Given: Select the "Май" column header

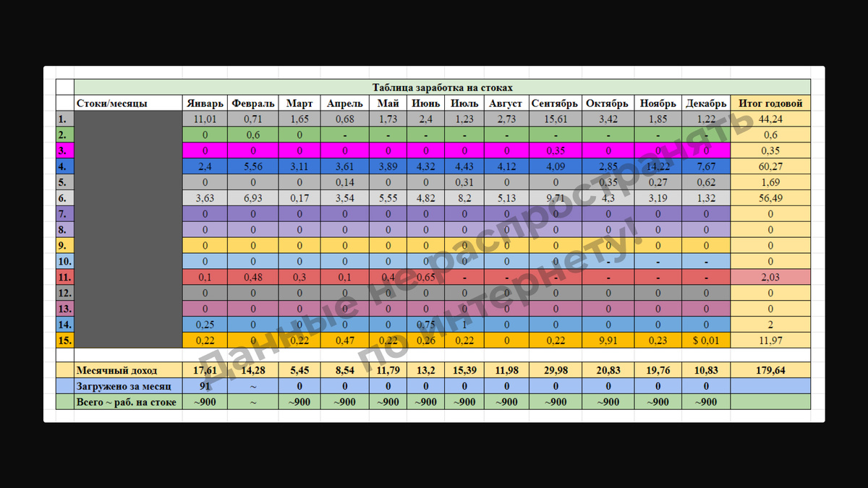Looking at the screenshot, I should (388, 103).
